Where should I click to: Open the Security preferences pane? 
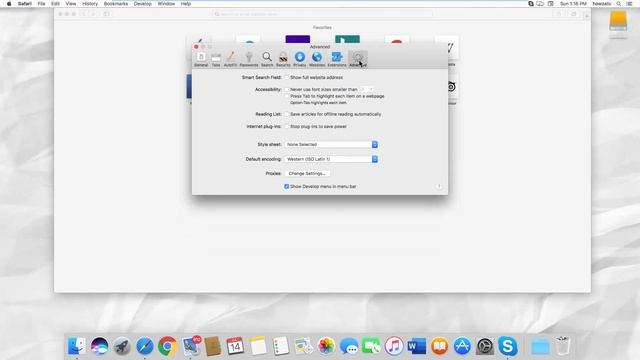tap(283, 59)
